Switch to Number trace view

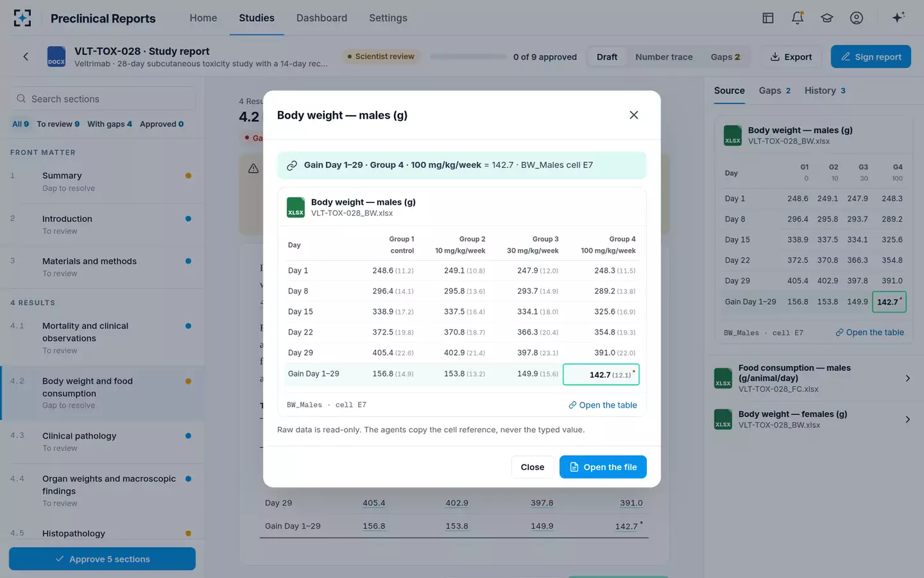coord(664,57)
